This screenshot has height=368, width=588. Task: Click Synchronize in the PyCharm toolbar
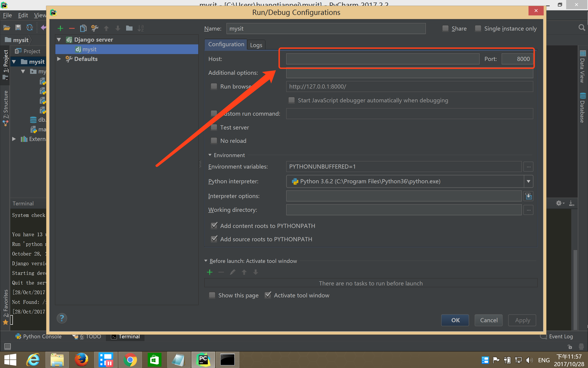pos(30,28)
